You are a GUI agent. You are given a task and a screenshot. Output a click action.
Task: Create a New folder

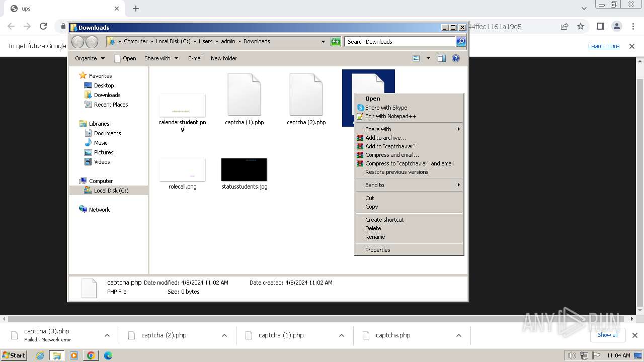pyautogui.click(x=224, y=58)
